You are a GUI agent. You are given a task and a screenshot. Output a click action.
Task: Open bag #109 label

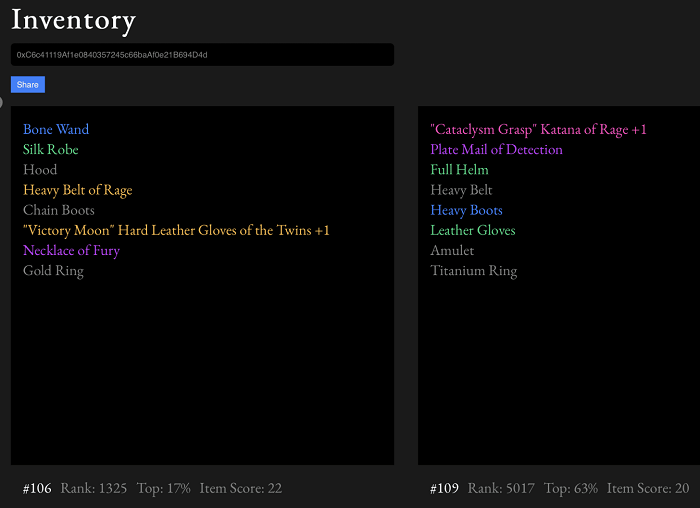(x=444, y=488)
